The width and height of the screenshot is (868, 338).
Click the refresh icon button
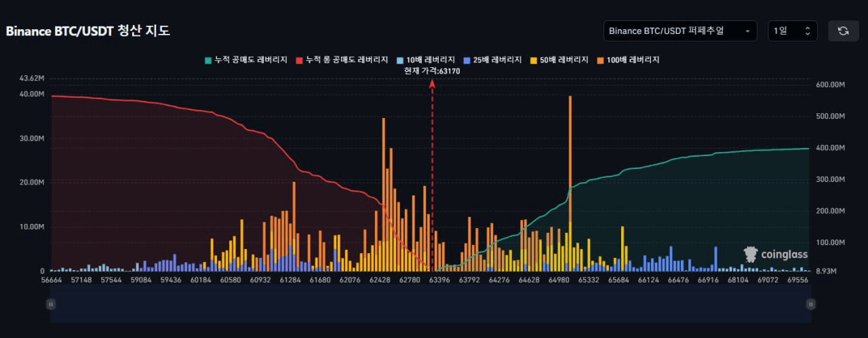click(x=844, y=31)
